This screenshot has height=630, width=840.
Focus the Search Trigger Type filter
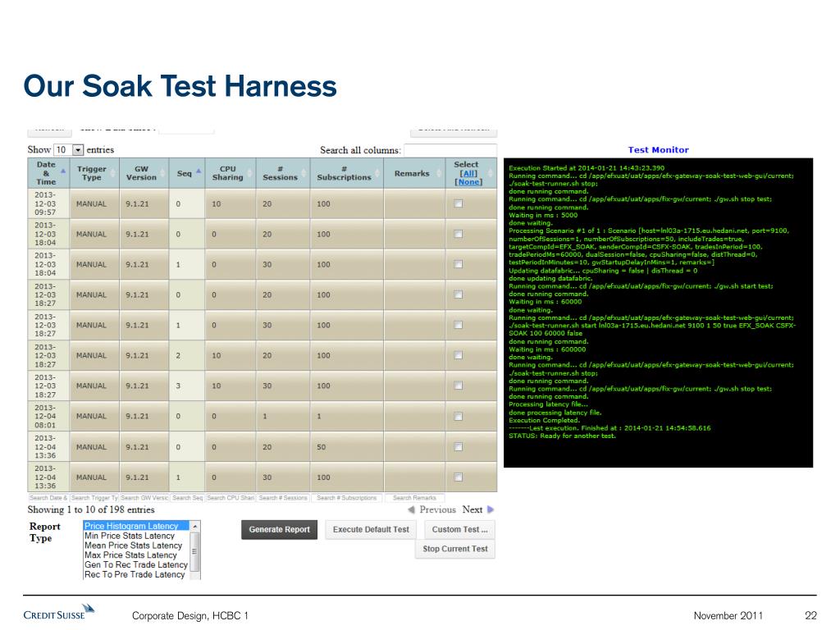pos(94,498)
